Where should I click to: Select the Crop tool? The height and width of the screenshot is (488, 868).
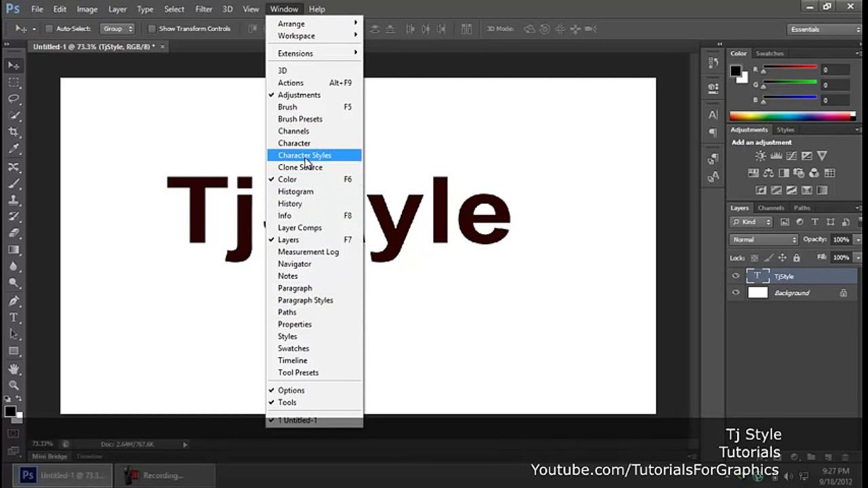(x=14, y=132)
